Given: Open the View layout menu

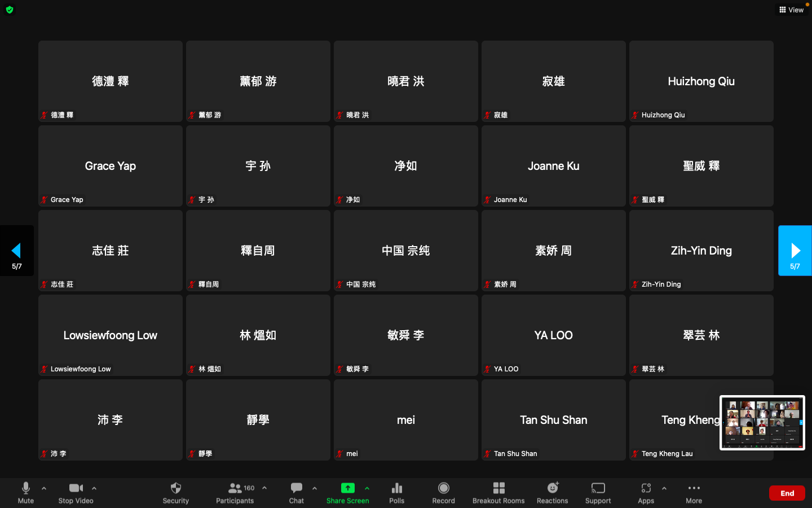Looking at the screenshot, I should (x=791, y=10).
